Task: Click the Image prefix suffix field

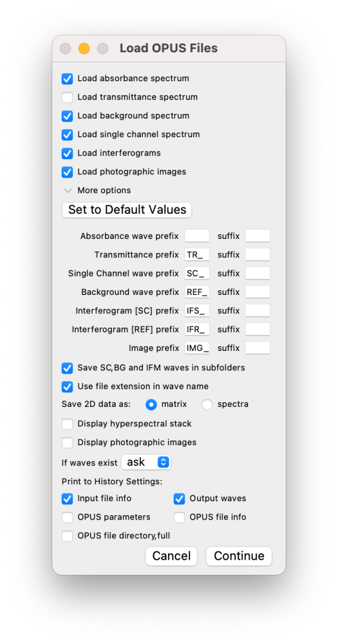Action: pyautogui.click(x=257, y=348)
